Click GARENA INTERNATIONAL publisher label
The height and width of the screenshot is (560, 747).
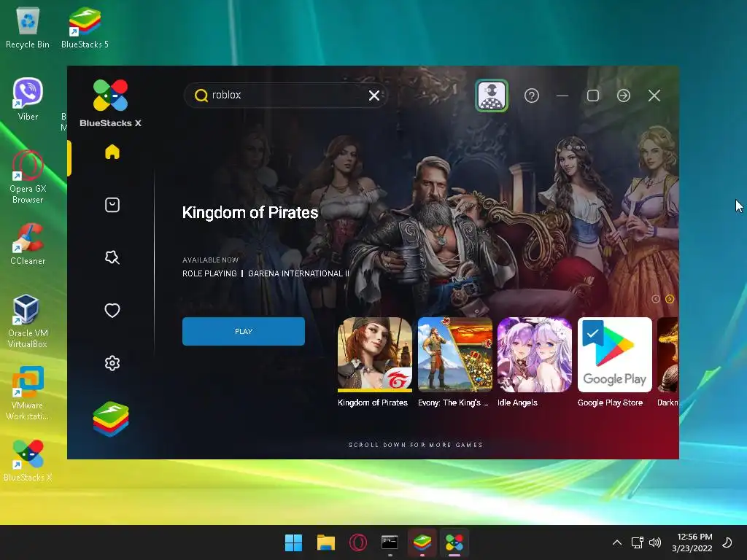coord(298,273)
